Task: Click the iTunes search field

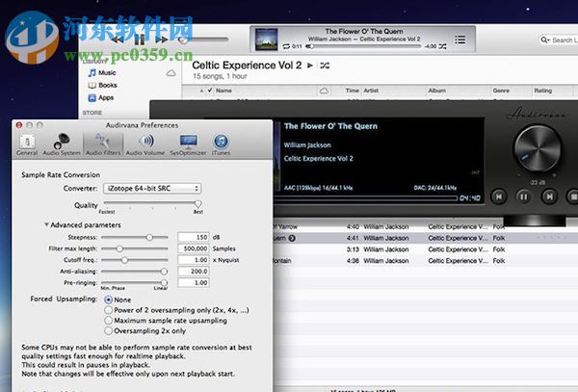Action: tap(558, 39)
